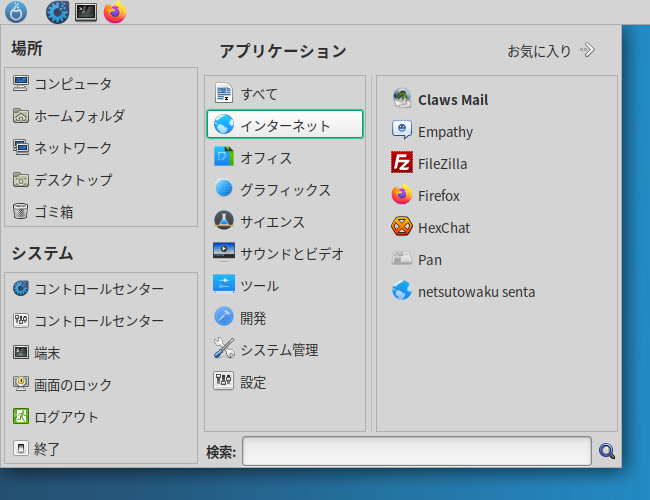Select the インターネット category
The width and height of the screenshot is (650, 500).
pos(285,124)
